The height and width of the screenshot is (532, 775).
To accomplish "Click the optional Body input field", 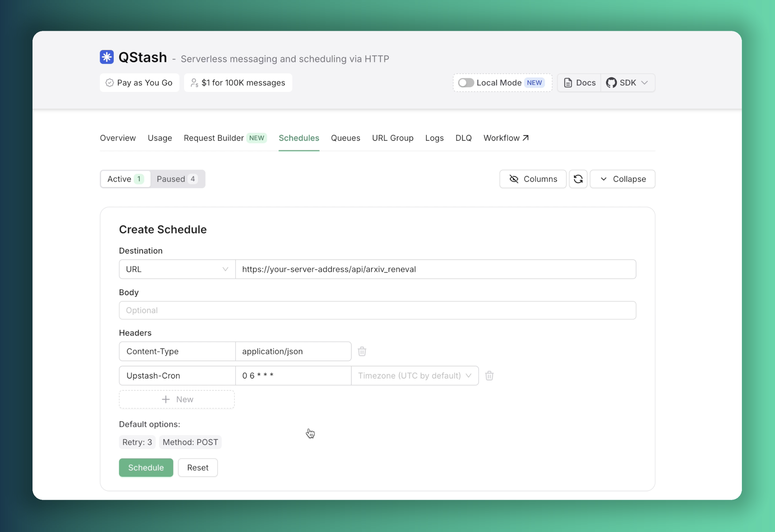I will (x=377, y=310).
